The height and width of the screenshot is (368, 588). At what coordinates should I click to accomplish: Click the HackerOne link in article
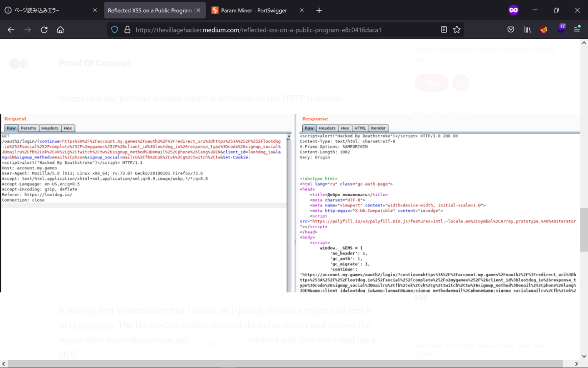tap(91, 325)
